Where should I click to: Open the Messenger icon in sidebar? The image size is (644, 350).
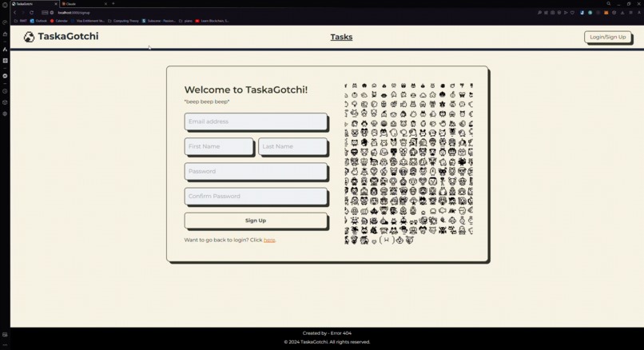tap(5, 76)
